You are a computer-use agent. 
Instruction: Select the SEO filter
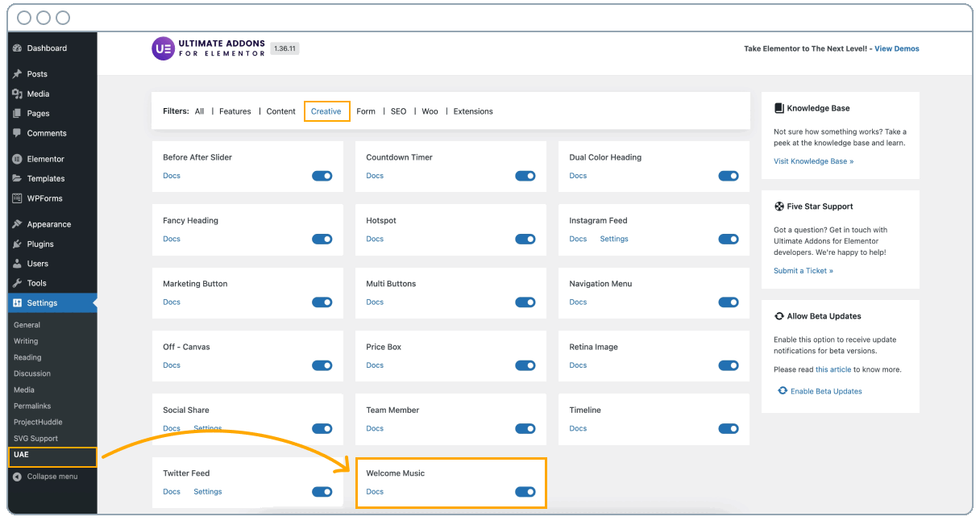pyautogui.click(x=399, y=111)
